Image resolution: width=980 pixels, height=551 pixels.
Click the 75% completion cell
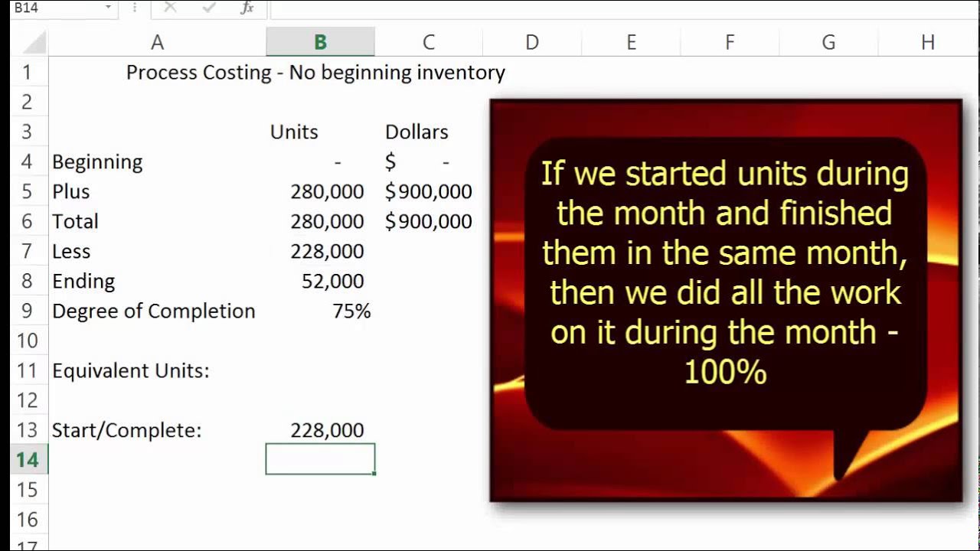[320, 311]
